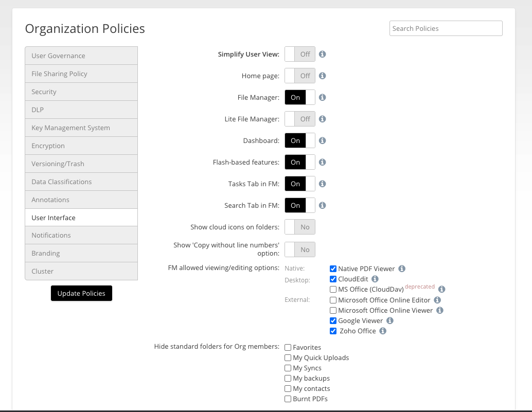
Task: Enable the Home page toggle
Action: (300, 76)
